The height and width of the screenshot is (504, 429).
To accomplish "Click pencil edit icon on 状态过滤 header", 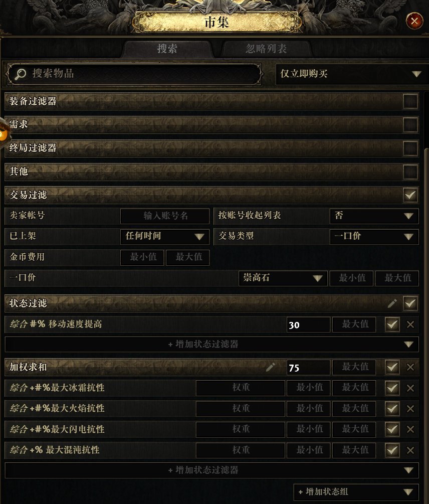I will [392, 303].
